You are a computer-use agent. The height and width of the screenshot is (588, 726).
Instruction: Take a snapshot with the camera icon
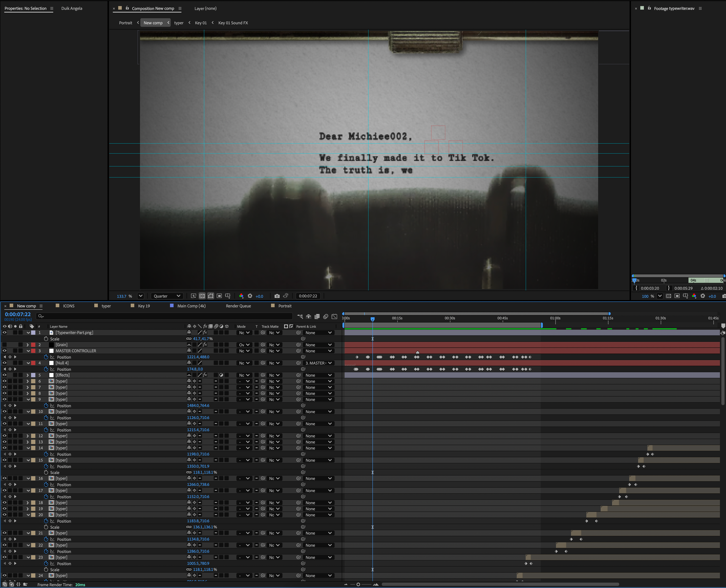(x=277, y=296)
